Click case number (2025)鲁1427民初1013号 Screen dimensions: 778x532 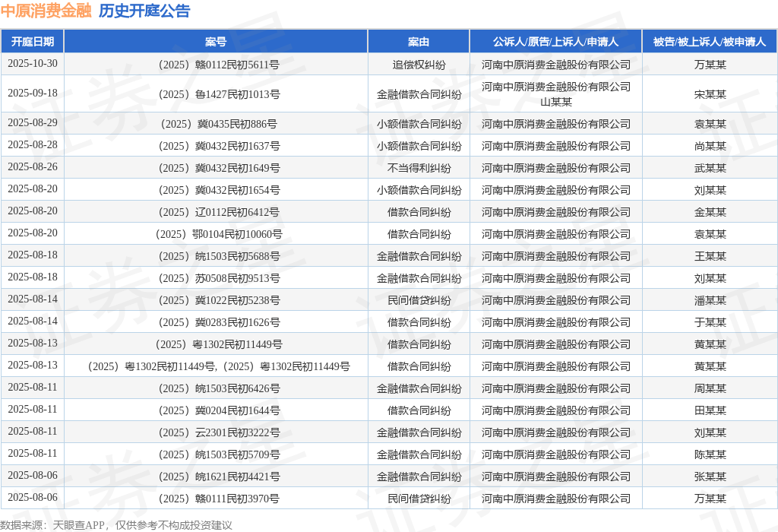coord(218,94)
